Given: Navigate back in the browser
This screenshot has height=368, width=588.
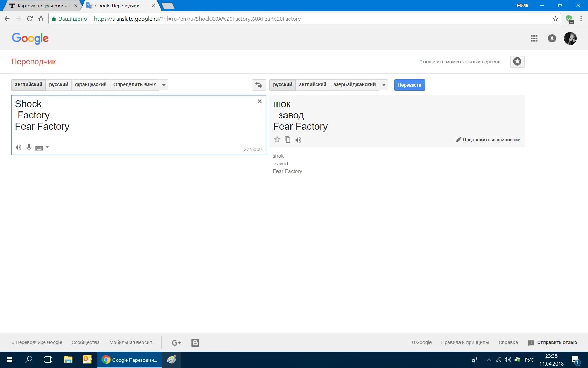Looking at the screenshot, I should (7, 19).
